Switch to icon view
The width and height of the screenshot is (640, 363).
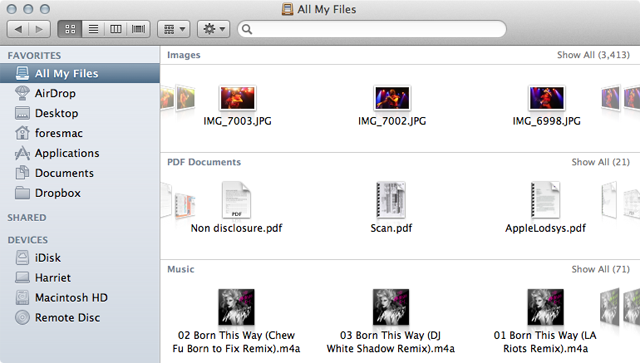tap(70, 29)
